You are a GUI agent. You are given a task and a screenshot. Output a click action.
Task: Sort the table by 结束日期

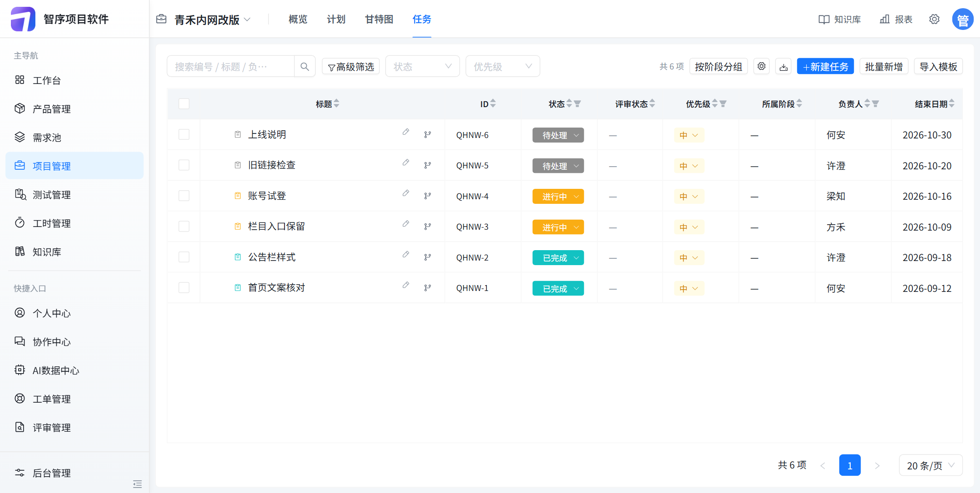[951, 104]
